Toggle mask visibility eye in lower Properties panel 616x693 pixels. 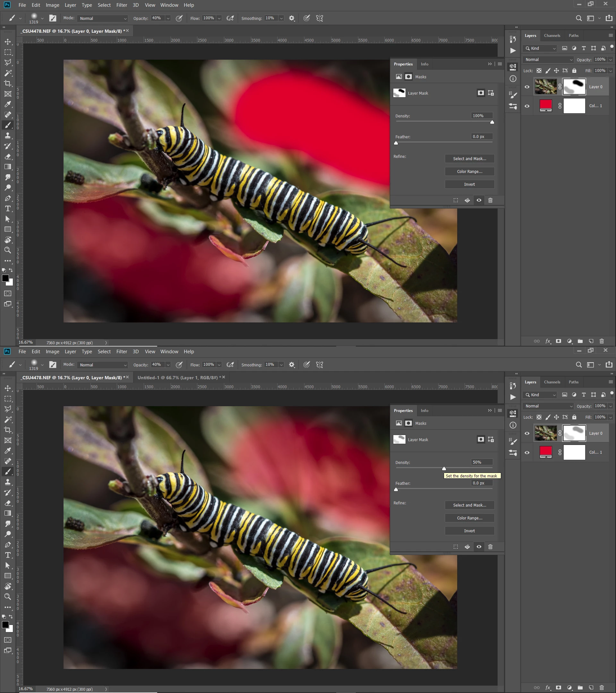(479, 546)
